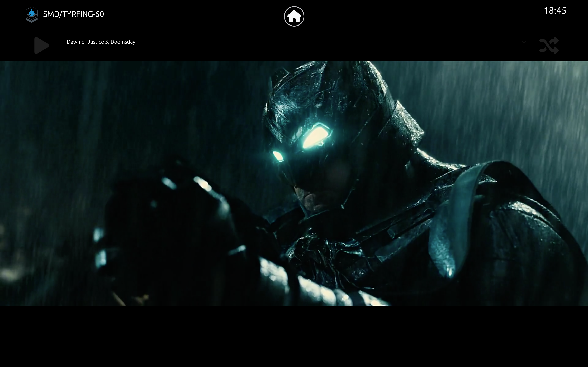Select 'Dawn of Justice 3, Doomsday' text

pos(101,42)
